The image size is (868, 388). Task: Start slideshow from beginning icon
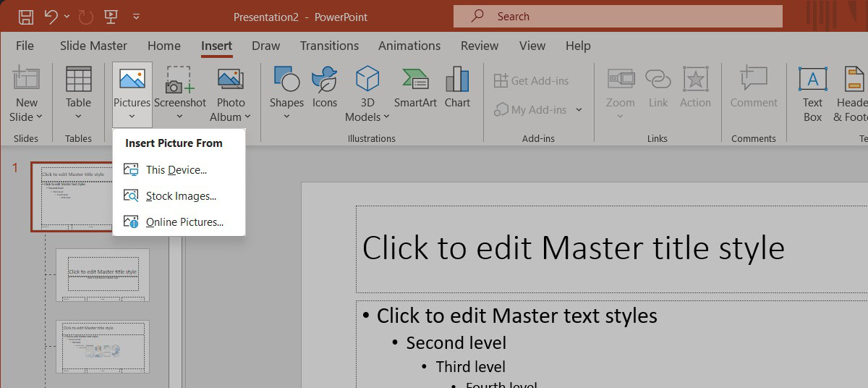coord(111,17)
